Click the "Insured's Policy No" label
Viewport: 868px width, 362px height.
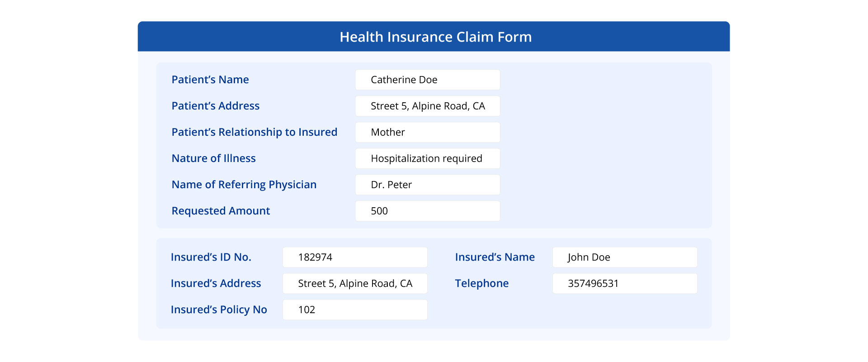tap(219, 310)
